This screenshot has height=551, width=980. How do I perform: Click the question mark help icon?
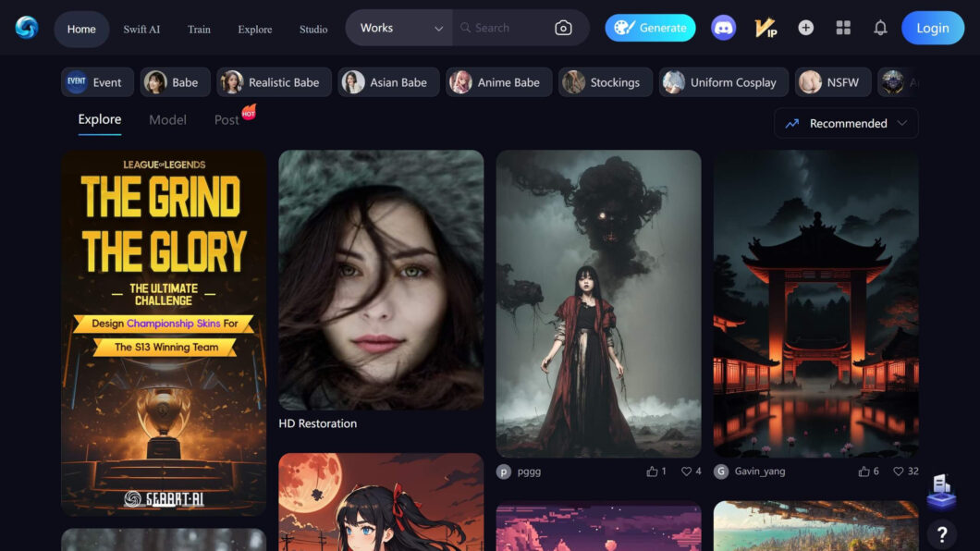tap(941, 534)
